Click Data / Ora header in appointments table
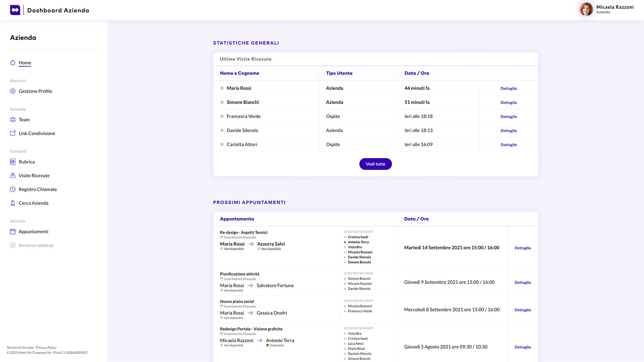The image size is (644, 362). pyautogui.click(x=416, y=219)
